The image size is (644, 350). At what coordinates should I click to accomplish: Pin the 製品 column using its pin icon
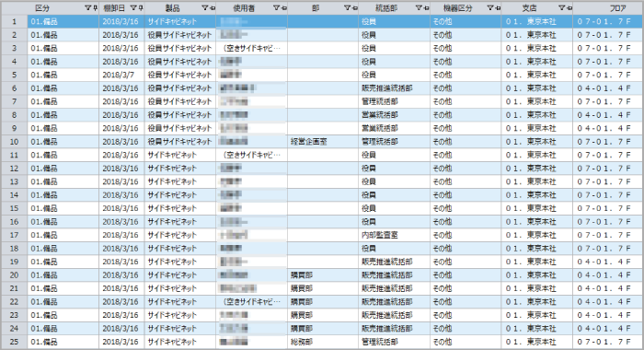(213, 7)
